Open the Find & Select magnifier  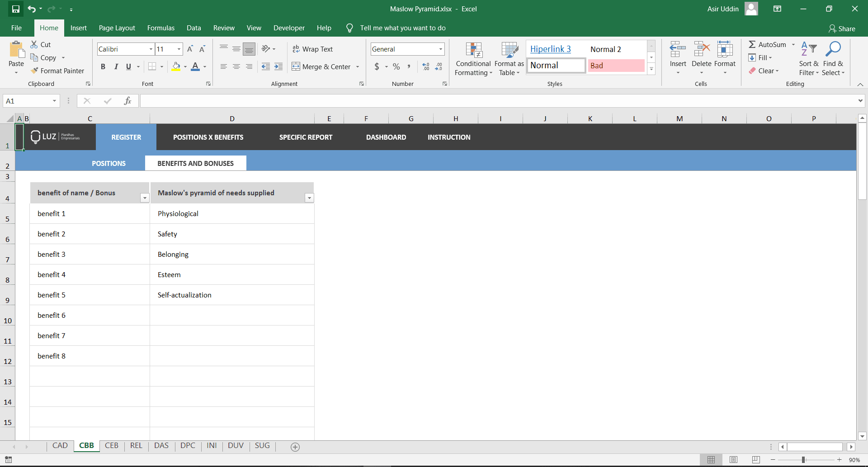pos(833,49)
